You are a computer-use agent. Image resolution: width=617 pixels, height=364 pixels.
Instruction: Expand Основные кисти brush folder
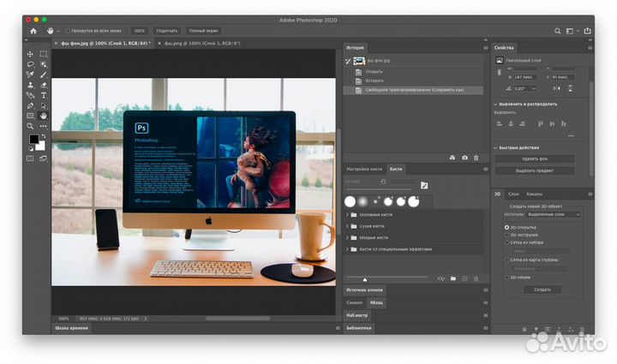click(x=347, y=215)
